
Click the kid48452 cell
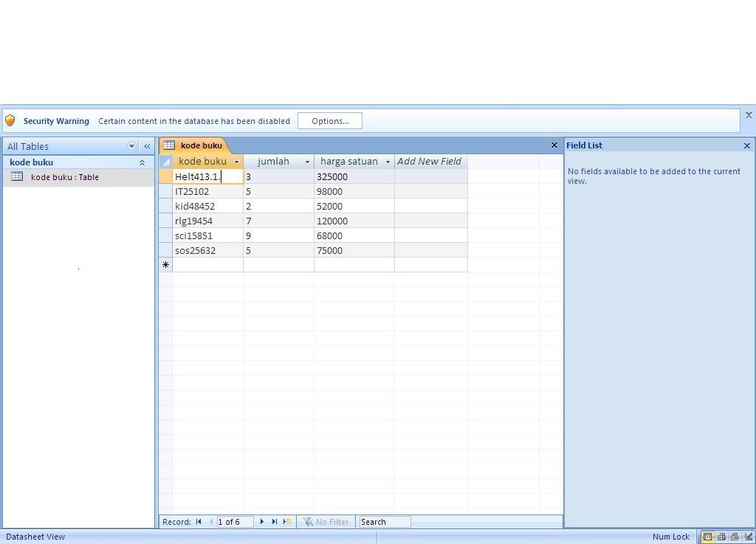[x=207, y=206]
